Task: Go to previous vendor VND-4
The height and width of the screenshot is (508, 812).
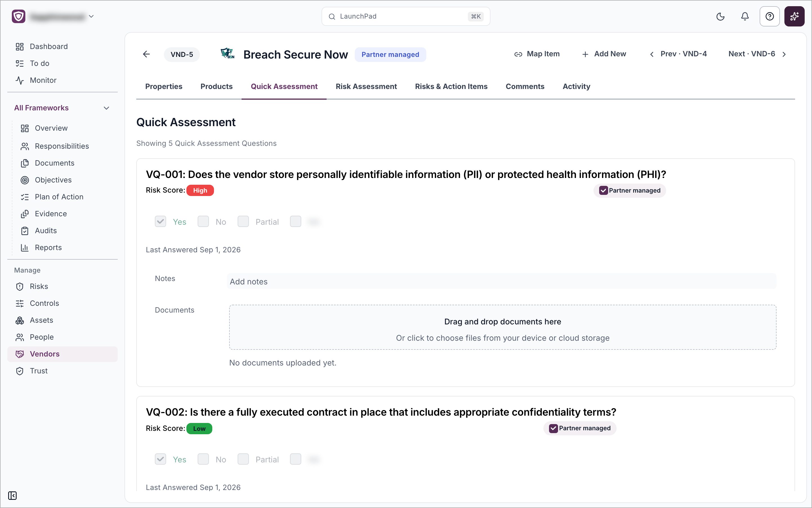Action: [678, 54]
